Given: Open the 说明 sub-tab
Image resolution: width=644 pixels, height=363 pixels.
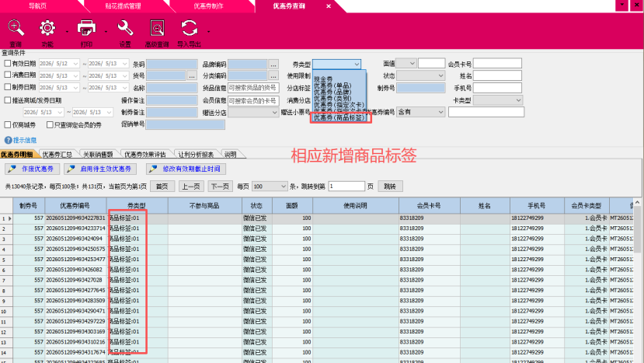Looking at the screenshot, I should coord(231,155).
